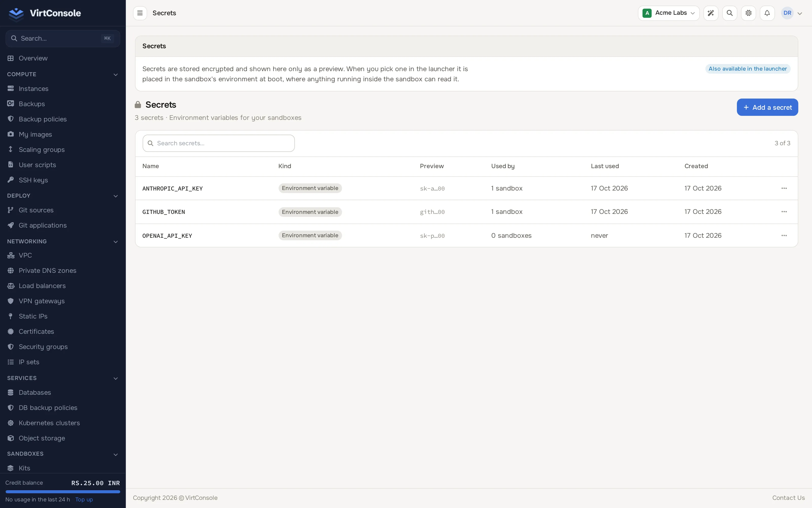
Task: Open the magic wand assistant icon
Action: pyautogui.click(x=711, y=13)
